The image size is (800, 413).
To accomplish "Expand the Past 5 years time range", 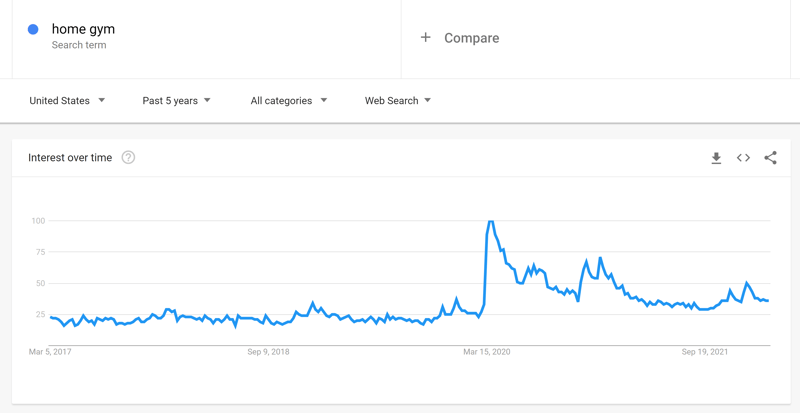I will 176,101.
